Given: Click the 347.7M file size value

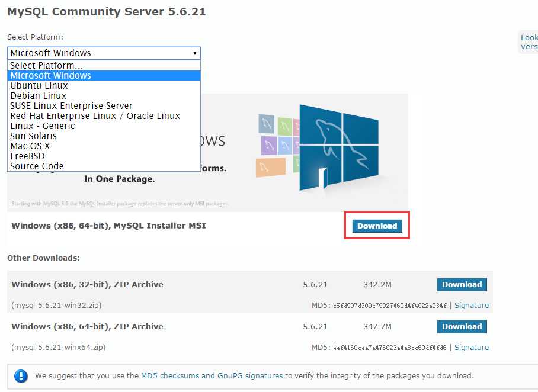Looking at the screenshot, I should click(x=377, y=327).
